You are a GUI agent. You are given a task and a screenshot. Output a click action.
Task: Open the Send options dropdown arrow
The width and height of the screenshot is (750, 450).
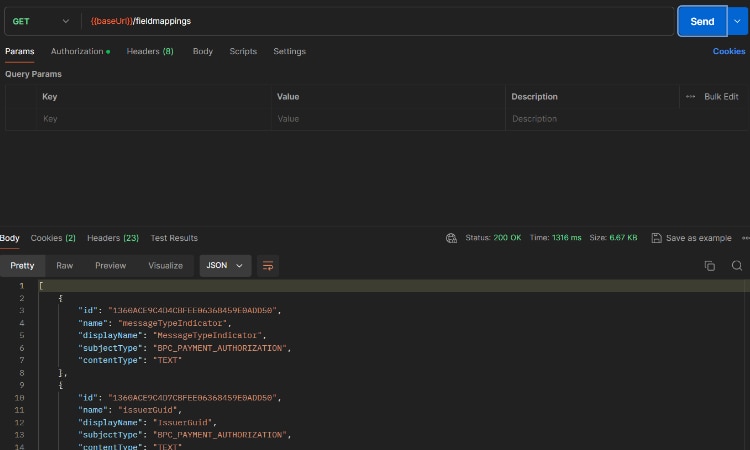[738, 22]
